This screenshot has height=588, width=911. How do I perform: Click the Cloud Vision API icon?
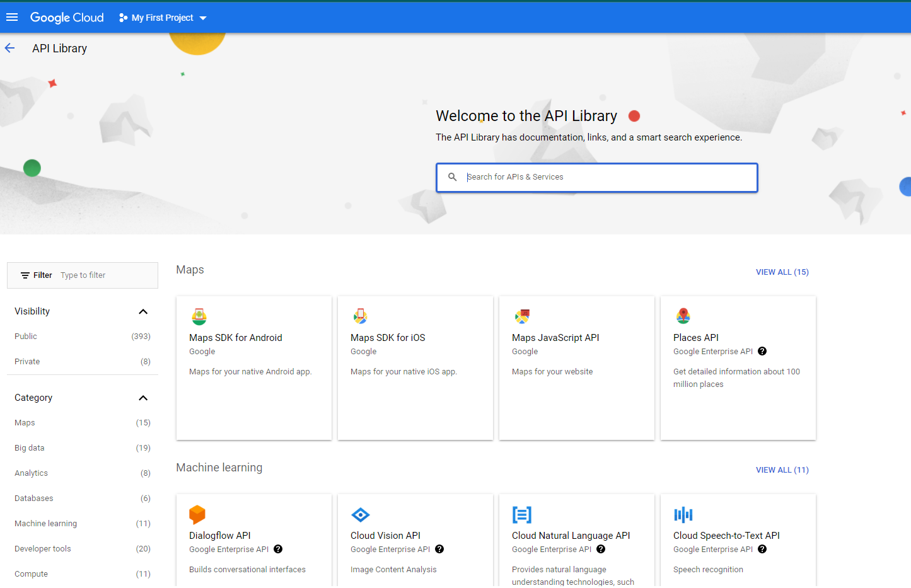360,515
